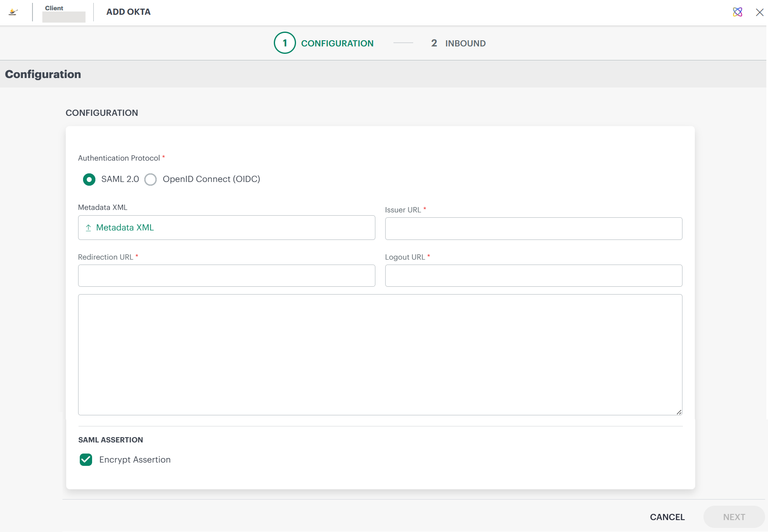The width and height of the screenshot is (768, 532).
Task: Close the Add Okta wizard
Action: coord(760,12)
